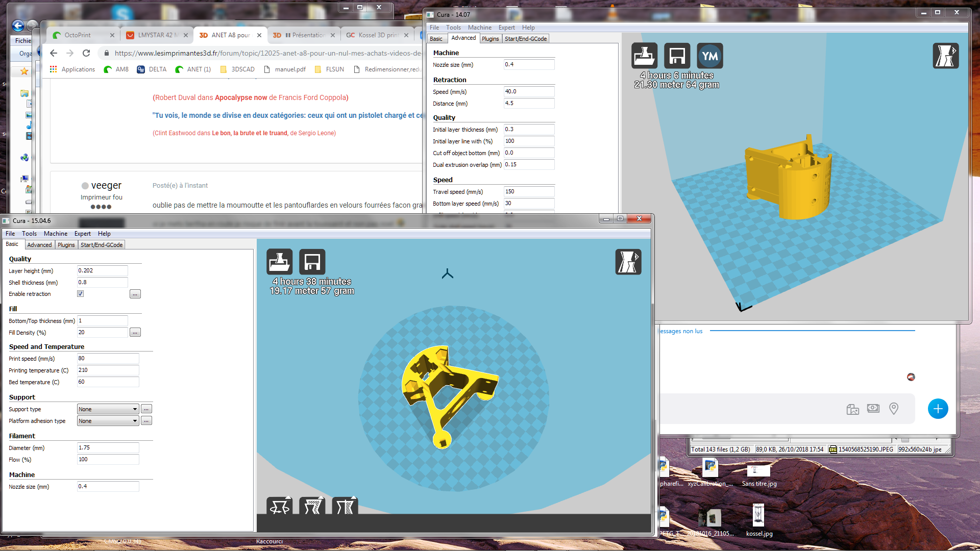Switch to the Start/End-GCode tab in Cura 15.04.6

click(102, 245)
